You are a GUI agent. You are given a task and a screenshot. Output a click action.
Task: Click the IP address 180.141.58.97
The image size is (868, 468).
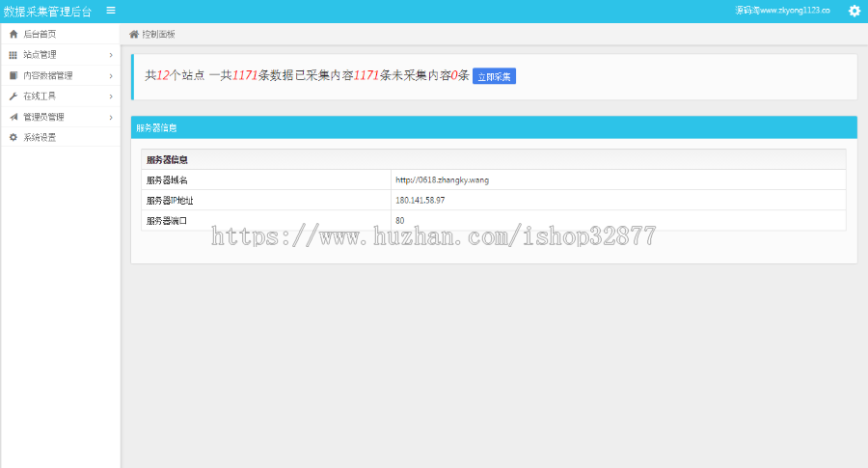point(420,200)
